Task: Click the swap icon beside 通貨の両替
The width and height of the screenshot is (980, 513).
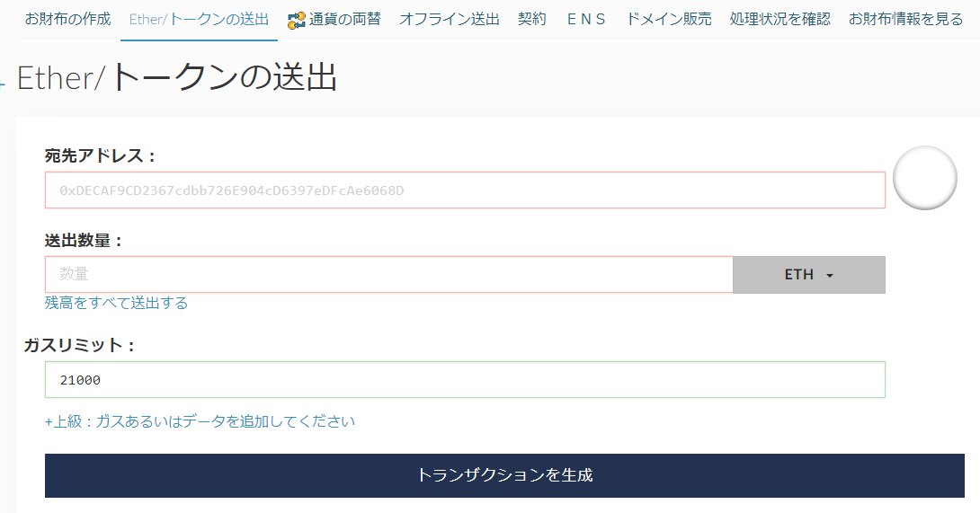Action: click(x=297, y=21)
